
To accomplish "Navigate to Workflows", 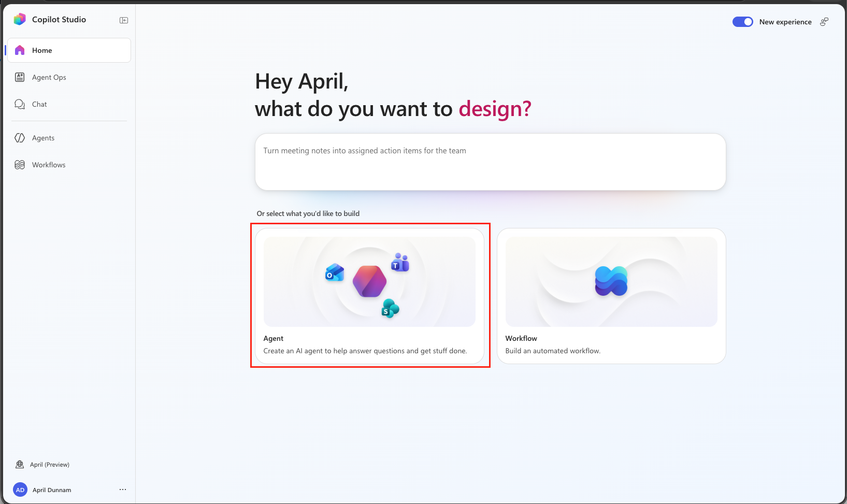I will pyautogui.click(x=69, y=165).
